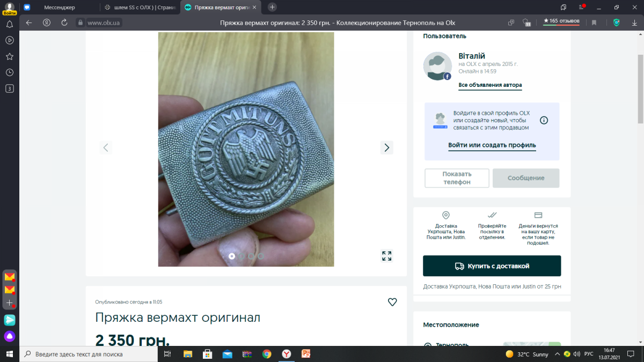Add a sidebar app with plus icon
Viewport: 644px width, 362px height.
coord(9,303)
